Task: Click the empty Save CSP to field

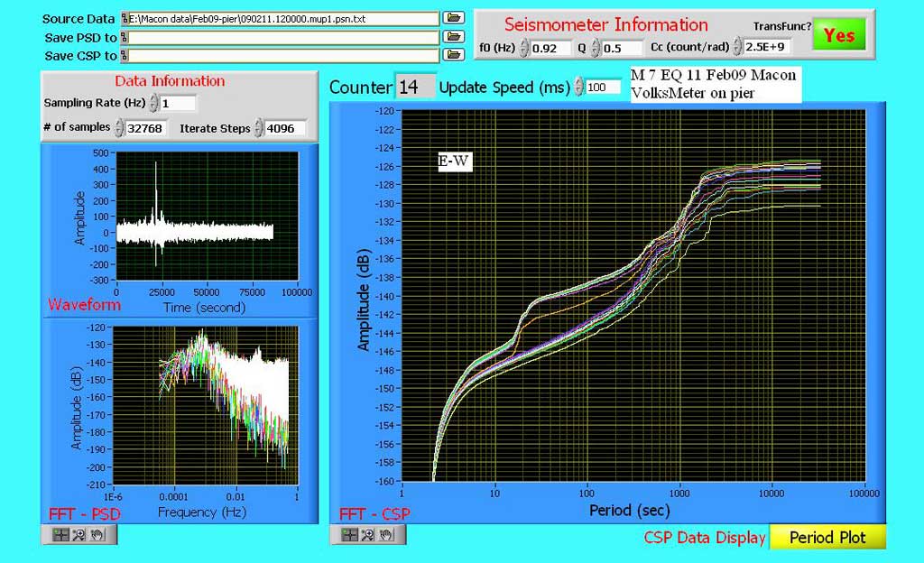Action: [284, 56]
